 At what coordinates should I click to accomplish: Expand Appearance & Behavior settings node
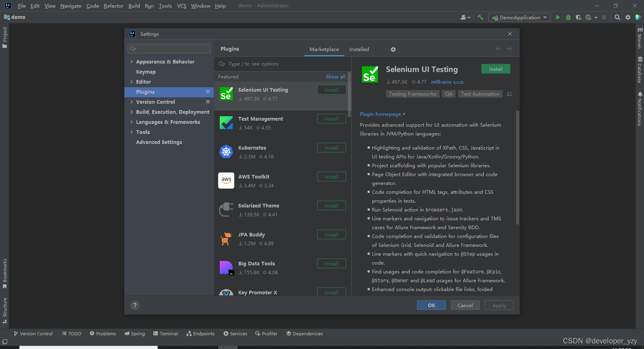[x=132, y=62]
